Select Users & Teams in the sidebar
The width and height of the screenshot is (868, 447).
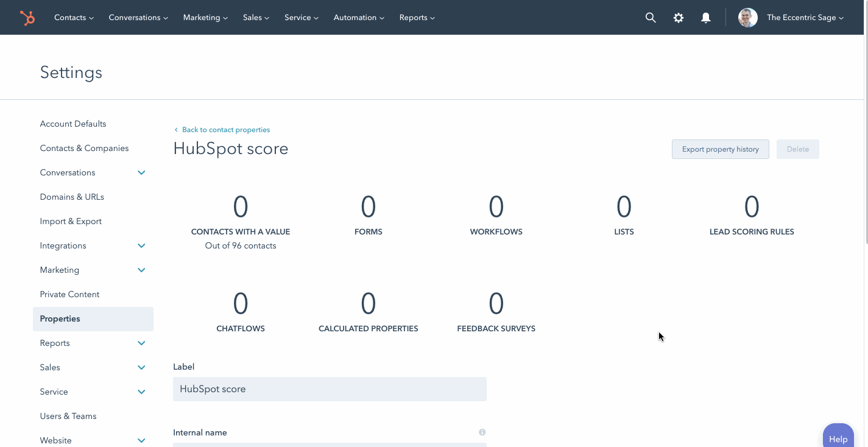pos(68,416)
